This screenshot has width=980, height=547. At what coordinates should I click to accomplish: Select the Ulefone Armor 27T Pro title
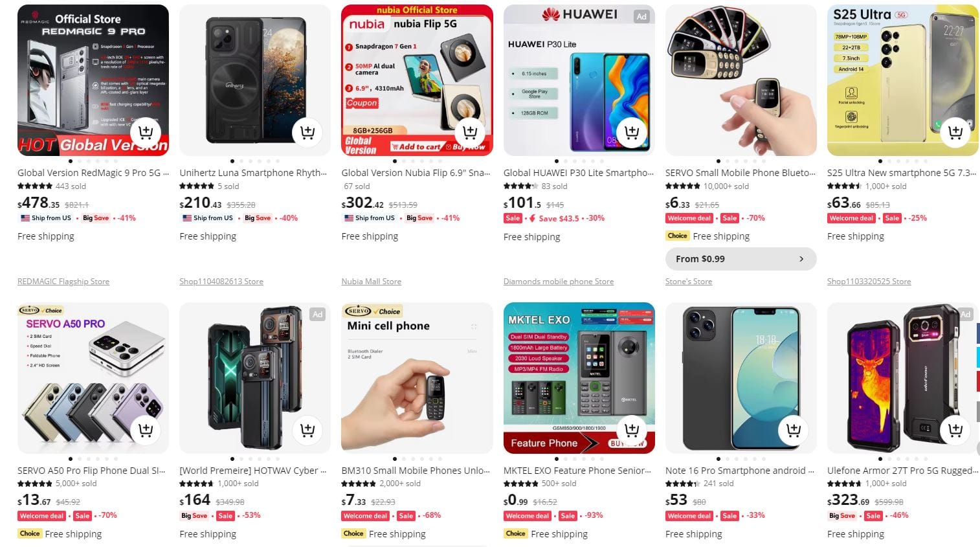[x=902, y=471]
